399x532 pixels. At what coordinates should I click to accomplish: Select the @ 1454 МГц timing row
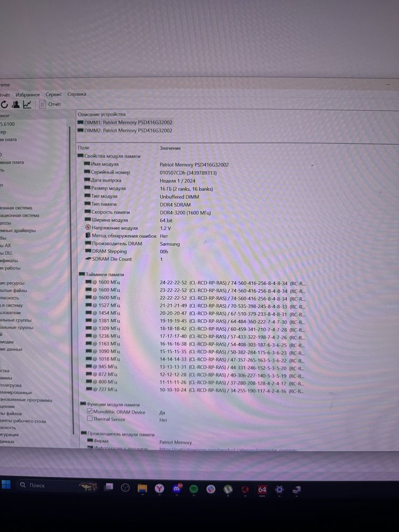click(x=195, y=314)
